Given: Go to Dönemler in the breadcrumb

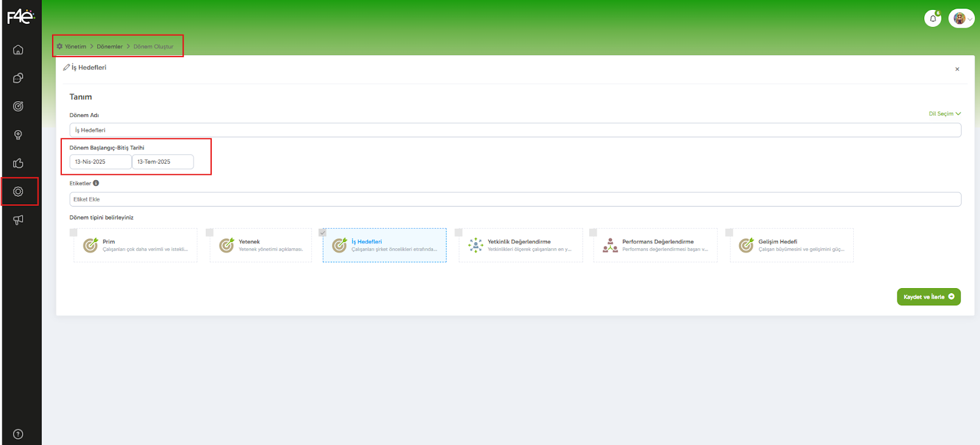Looking at the screenshot, I should 110,47.
